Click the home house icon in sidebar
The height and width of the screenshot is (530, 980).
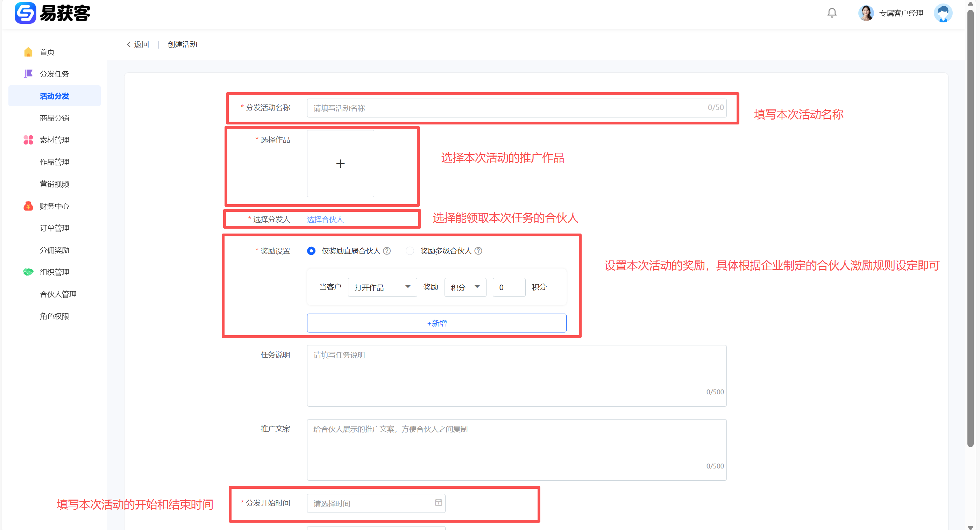[x=28, y=52]
